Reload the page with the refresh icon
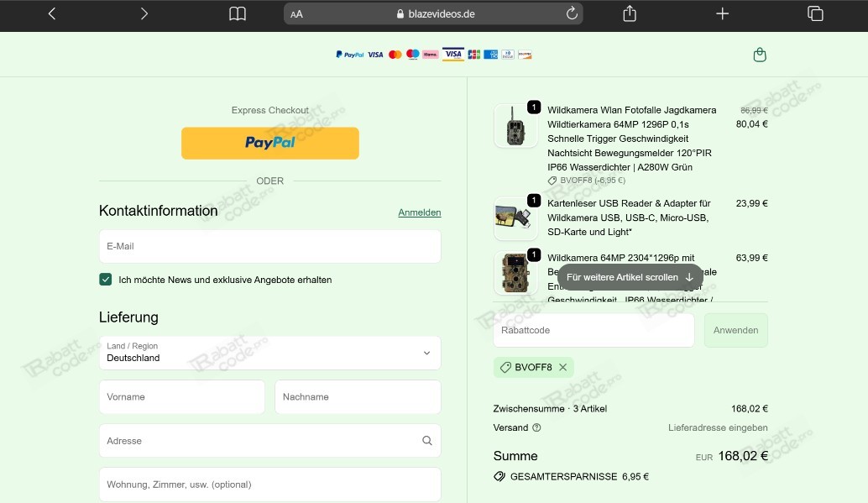The height and width of the screenshot is (503, 868). coord(572,13)
